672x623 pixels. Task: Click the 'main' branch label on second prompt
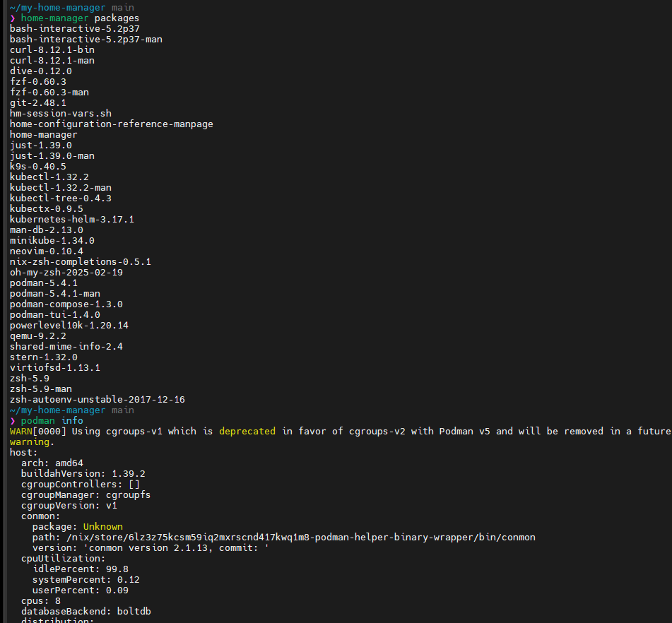point(123,410)
